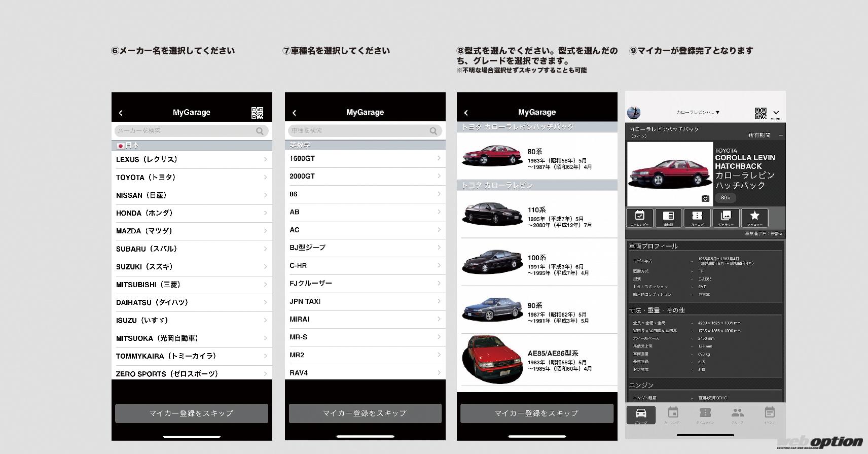868x454 pixels.
Task: Choose MR2 from the car model list
Action: click(x=365, y=355)
